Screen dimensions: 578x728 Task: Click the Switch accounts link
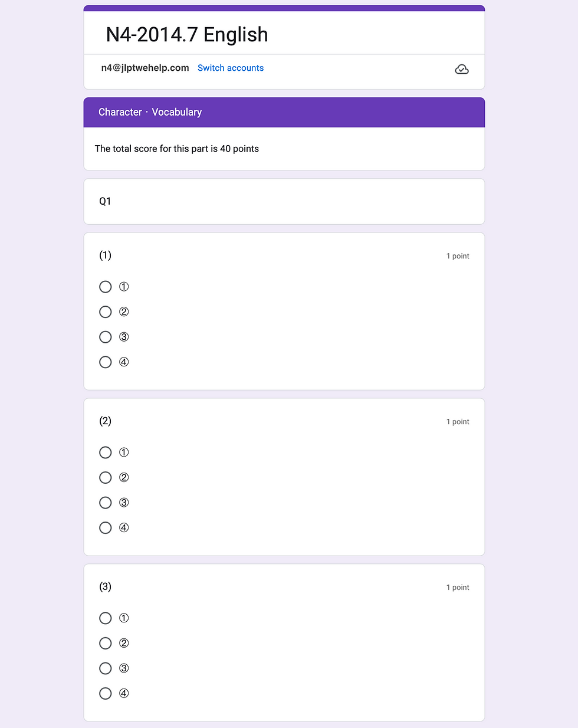pos(231,68)
